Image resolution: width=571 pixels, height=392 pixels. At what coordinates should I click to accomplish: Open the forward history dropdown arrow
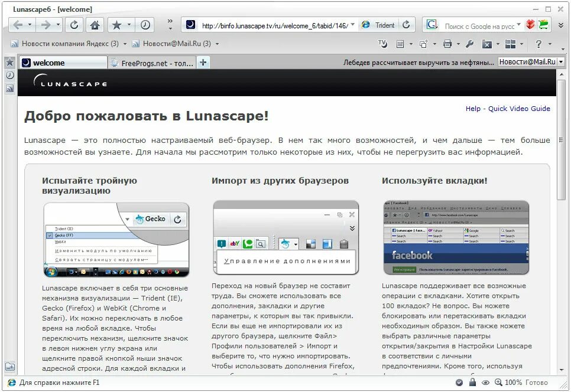tap(59, 25)
